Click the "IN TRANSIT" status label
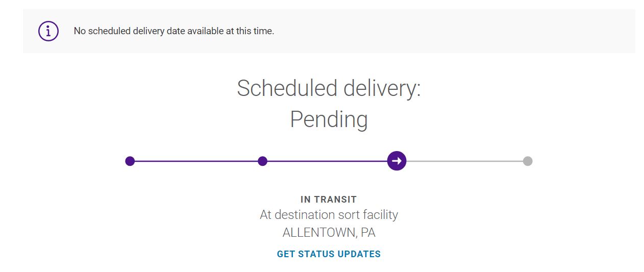Screen dimensions: 644x272 pyautogui.click(x=329, y=200)
